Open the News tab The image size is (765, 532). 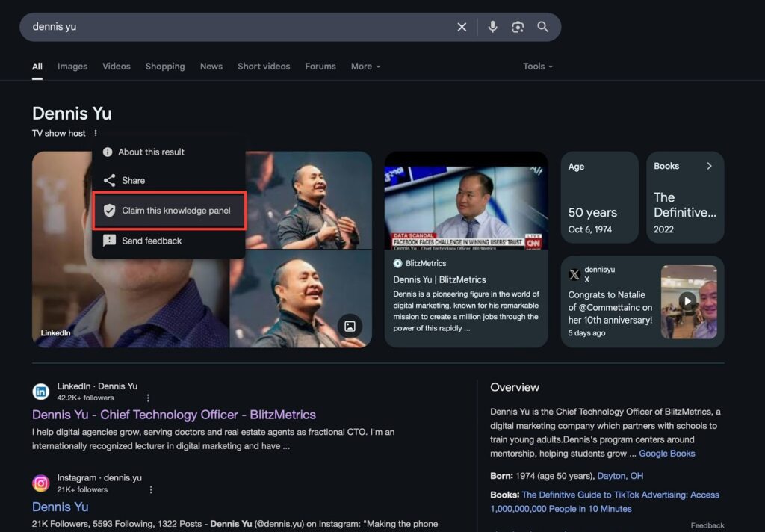211,66
